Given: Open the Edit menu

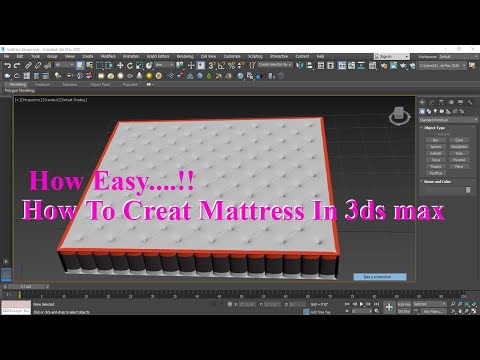Looking at the screenshot, I should pos(20,56).
